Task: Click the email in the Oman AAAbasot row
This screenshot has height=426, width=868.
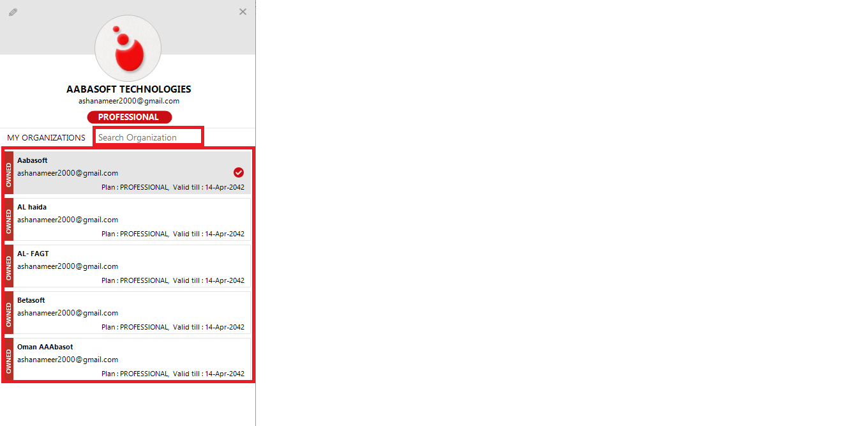Action: click(x=68, y=360)
